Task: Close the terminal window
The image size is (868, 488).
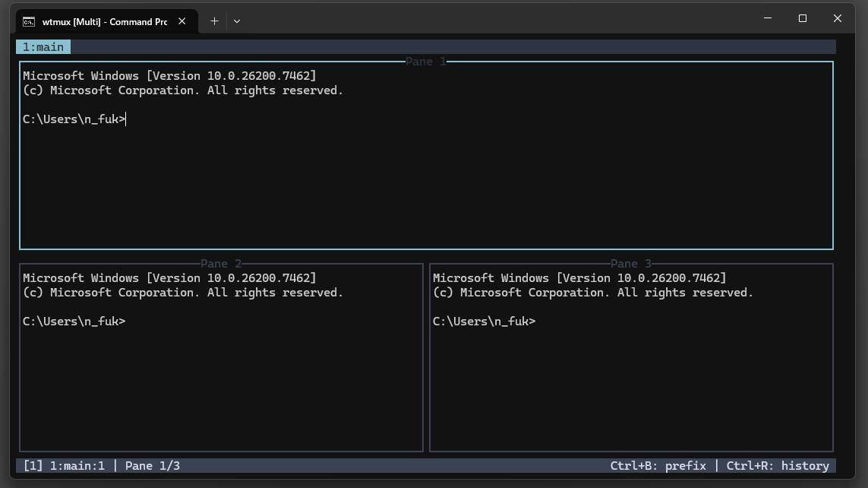Action: click(838, 18)
